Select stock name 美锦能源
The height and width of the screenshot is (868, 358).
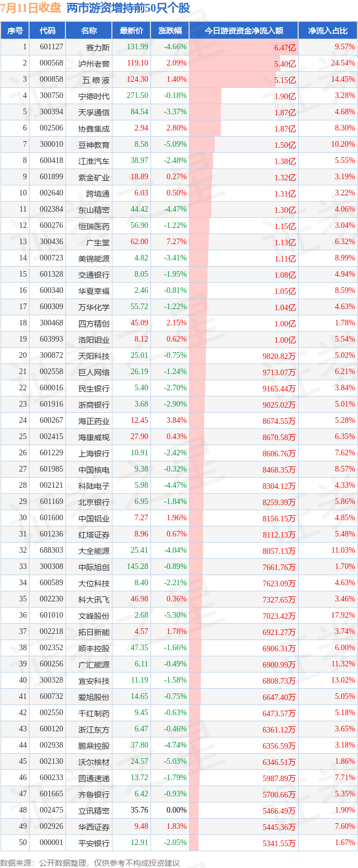coord(94,258)
